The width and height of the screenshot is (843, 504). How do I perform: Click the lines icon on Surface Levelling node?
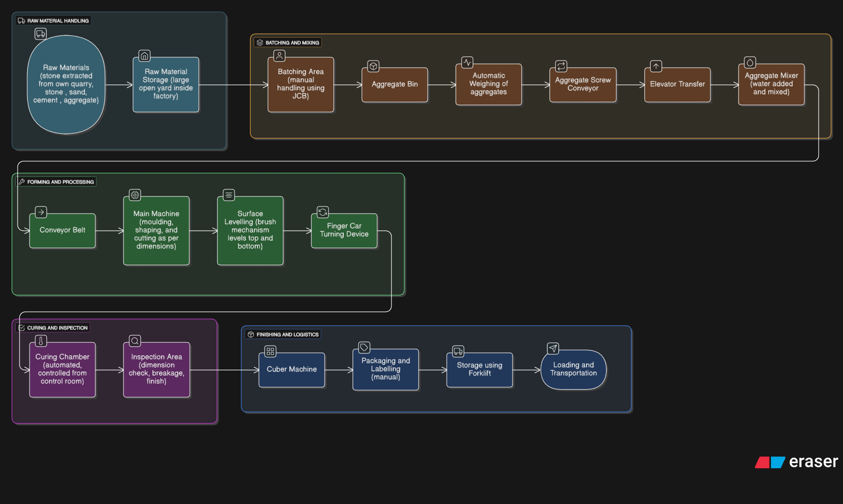[x=229, y=195]
